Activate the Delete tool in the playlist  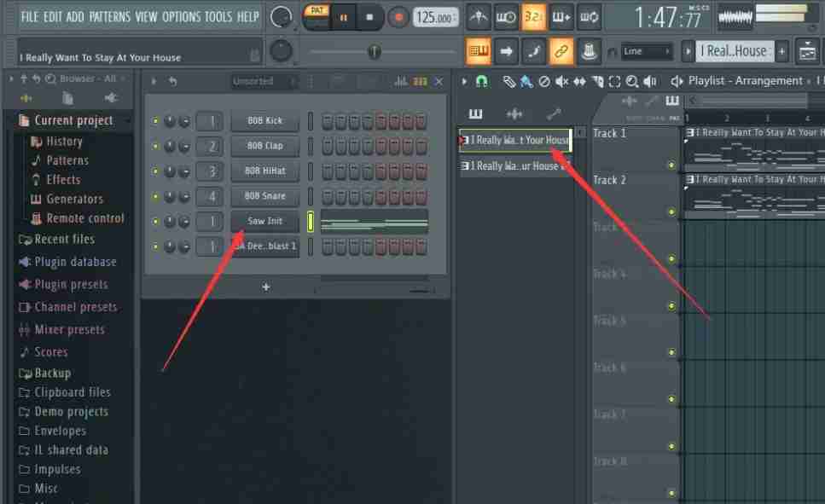pos(545,81)
